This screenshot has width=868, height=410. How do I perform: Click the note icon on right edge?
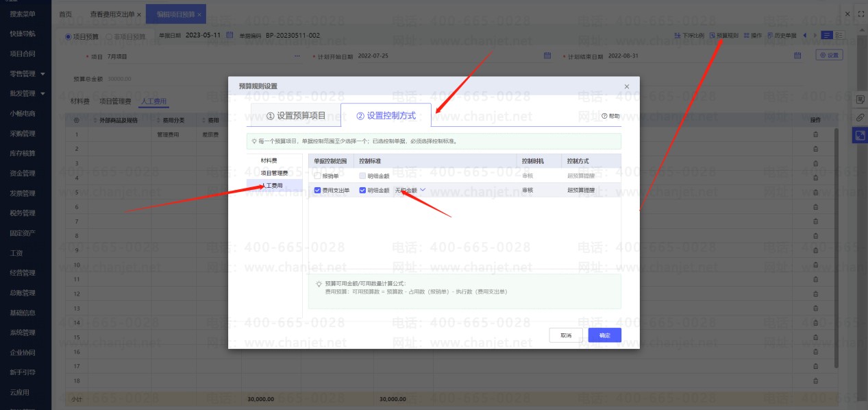(860, 100)
